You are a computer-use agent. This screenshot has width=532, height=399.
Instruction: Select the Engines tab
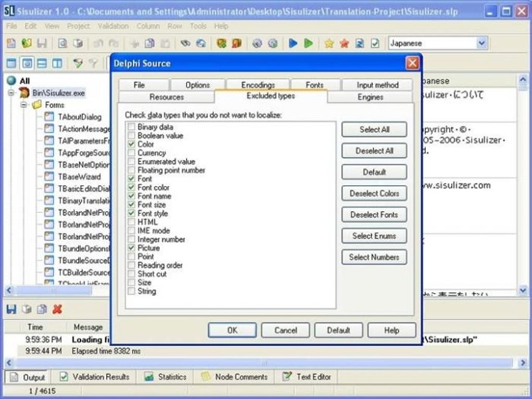click(370, 97)
